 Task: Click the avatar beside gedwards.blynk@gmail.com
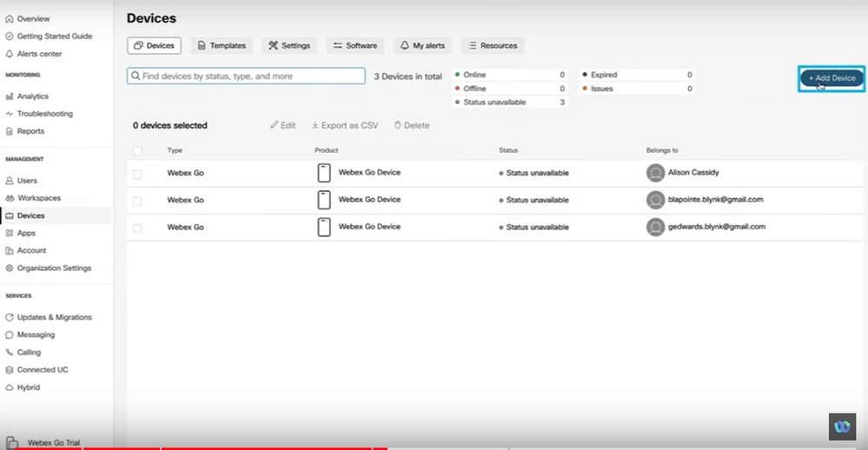pos(655,227)
